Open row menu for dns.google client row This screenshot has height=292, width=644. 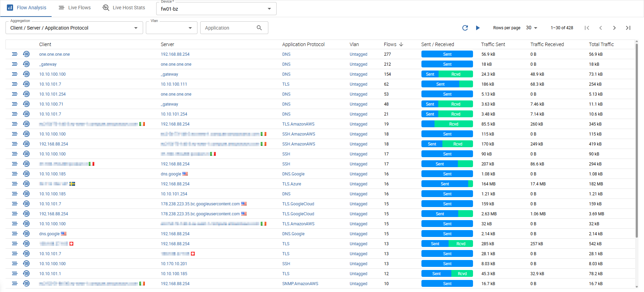click(14, 234)
